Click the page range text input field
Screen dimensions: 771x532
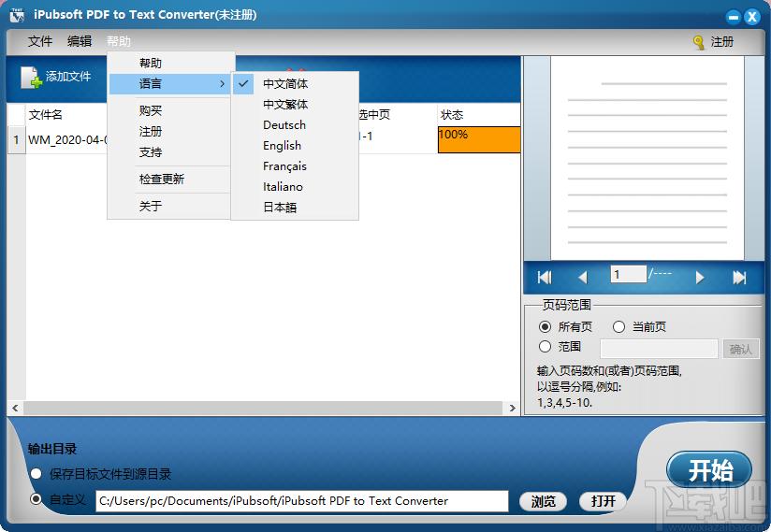(659, 349)
